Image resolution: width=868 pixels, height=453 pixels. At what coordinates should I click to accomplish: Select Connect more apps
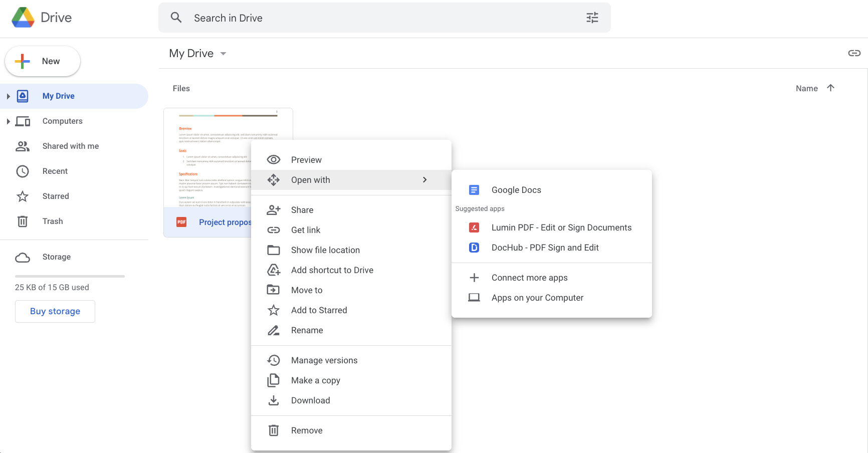(x=552, y=278)
